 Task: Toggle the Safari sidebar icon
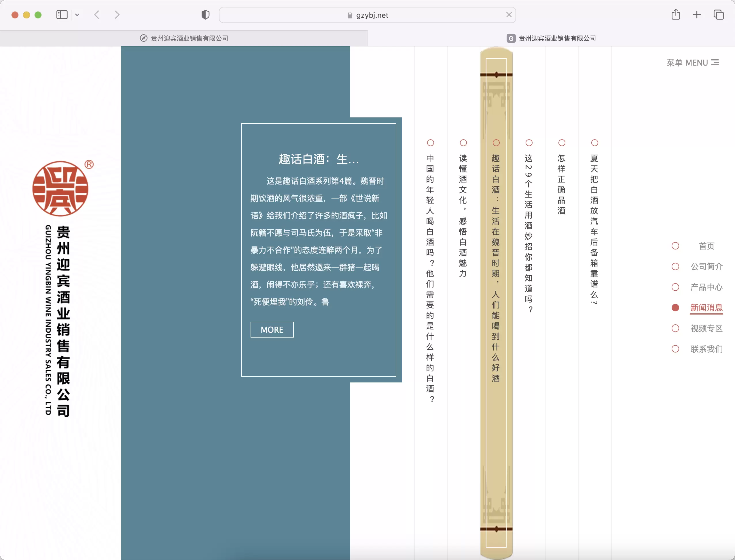click(x=62, y=15)
